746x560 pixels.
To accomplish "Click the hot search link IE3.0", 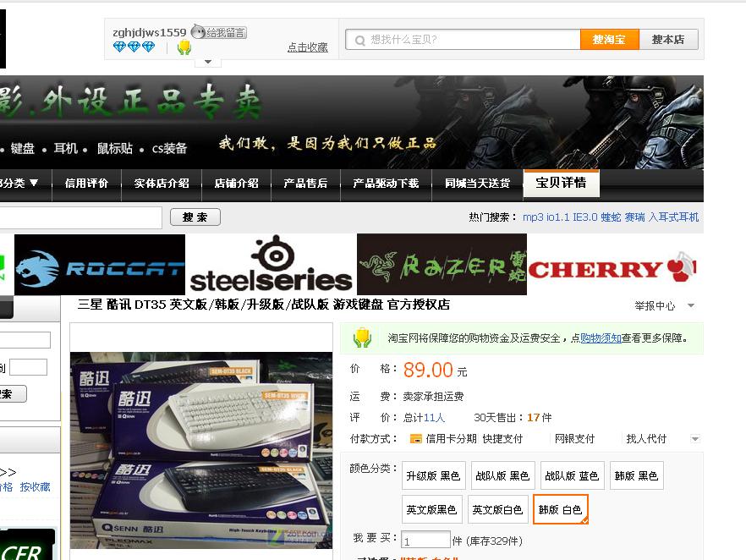I will click(584, 217).
